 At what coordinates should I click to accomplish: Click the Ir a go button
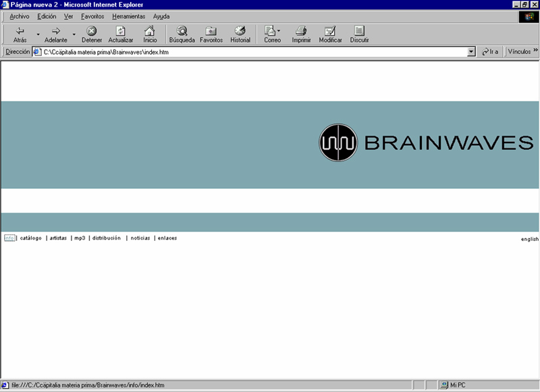click(491, 52)
